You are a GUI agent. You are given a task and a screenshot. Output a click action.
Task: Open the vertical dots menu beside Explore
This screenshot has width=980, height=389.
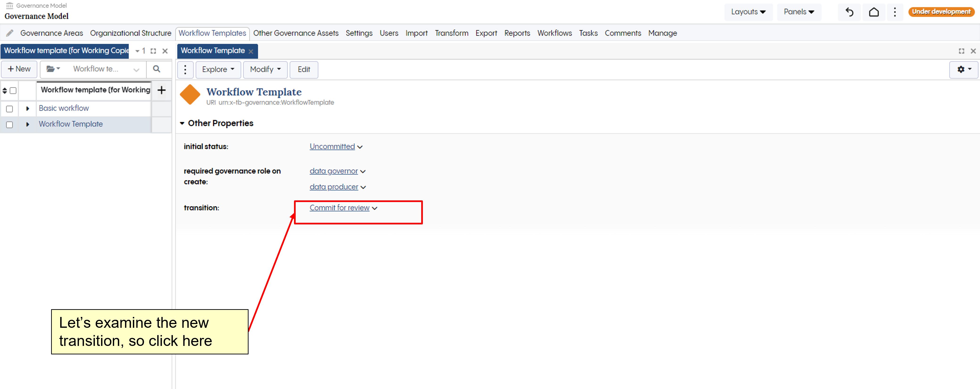[x=185, y=69]
